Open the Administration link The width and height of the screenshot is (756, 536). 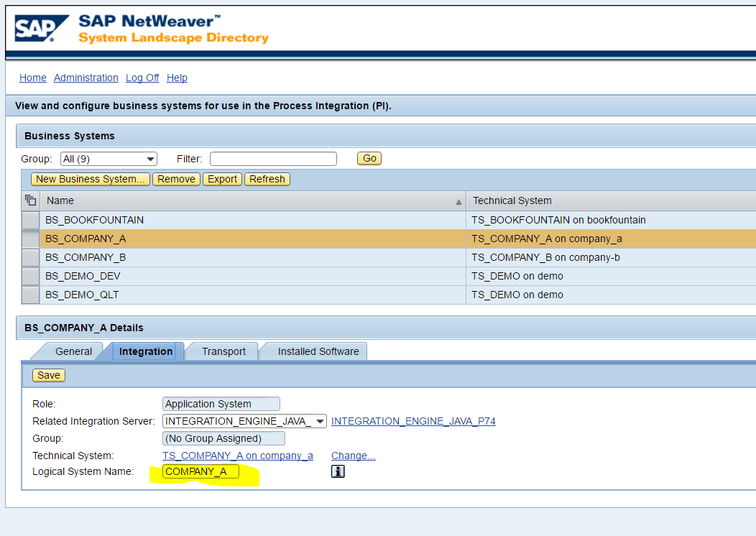pyautogui.click(x=86, y=78)
